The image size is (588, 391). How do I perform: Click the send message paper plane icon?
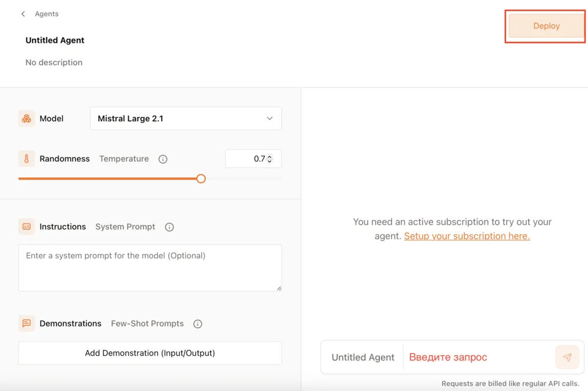tap(567, 357)
